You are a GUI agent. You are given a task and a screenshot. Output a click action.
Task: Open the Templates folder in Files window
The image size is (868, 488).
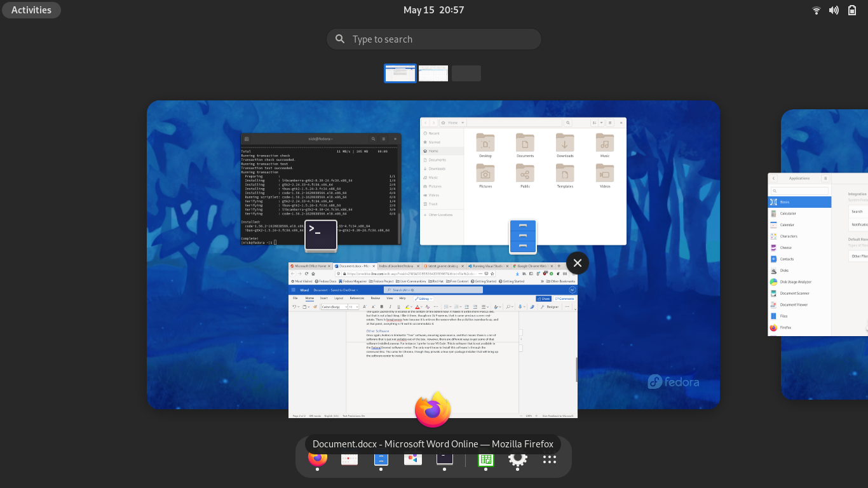(565, 177)
